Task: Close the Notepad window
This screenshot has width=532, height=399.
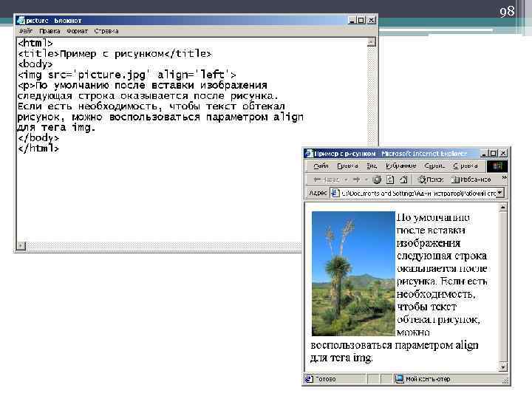Action: pos(372,21)
